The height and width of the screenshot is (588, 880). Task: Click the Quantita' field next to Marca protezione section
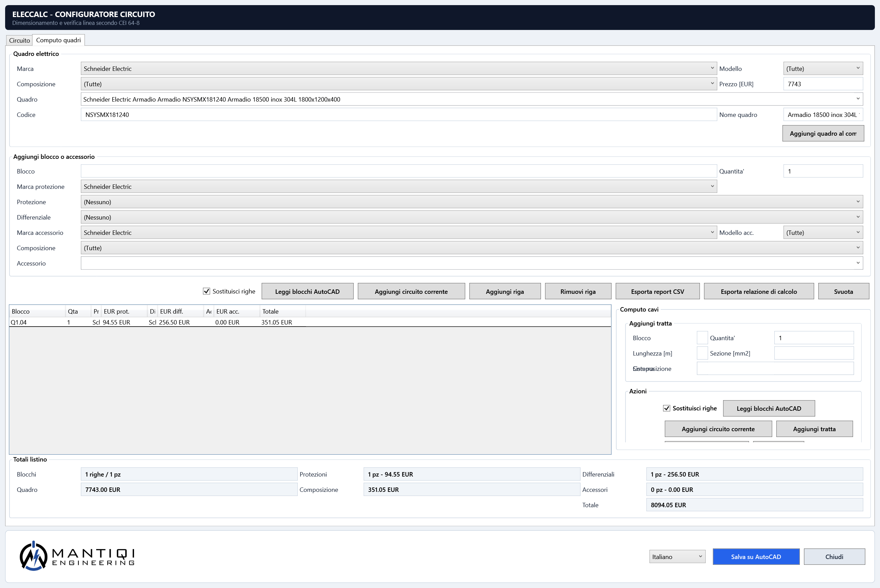pyautogui.click(x=823, y=171)
